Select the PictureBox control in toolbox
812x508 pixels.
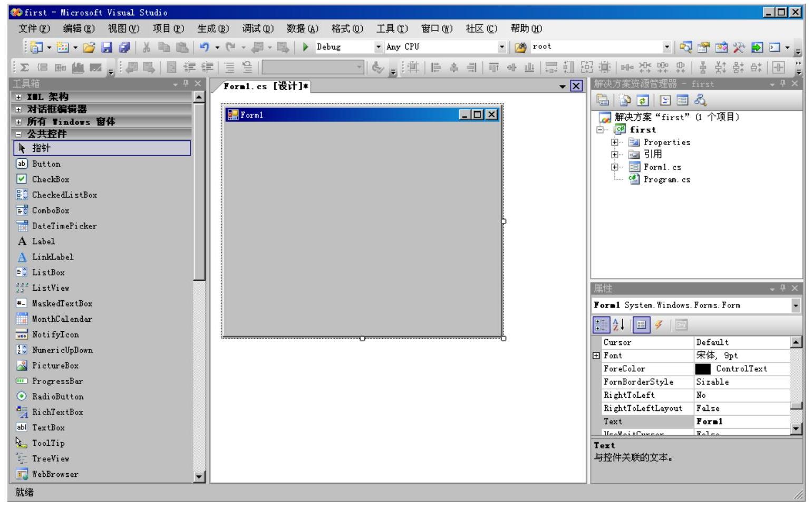(55, 366)
